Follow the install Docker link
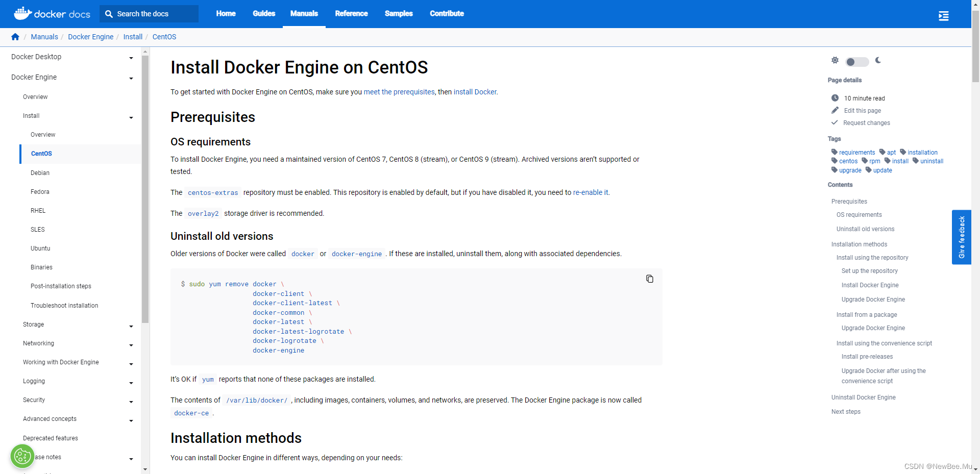Image resolution: width=980 pixels, height=474 pixels. tap(475, 92)
